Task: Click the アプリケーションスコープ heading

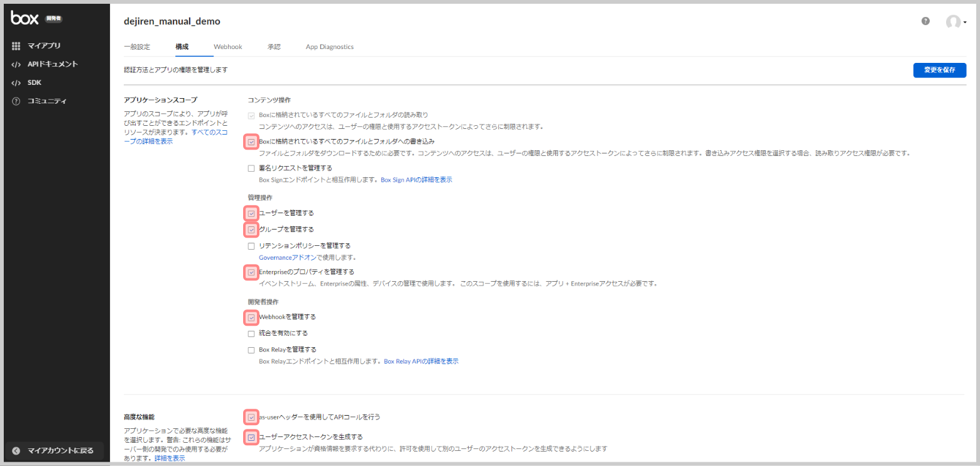Action: pyautogui.click(x=161, y=100)
